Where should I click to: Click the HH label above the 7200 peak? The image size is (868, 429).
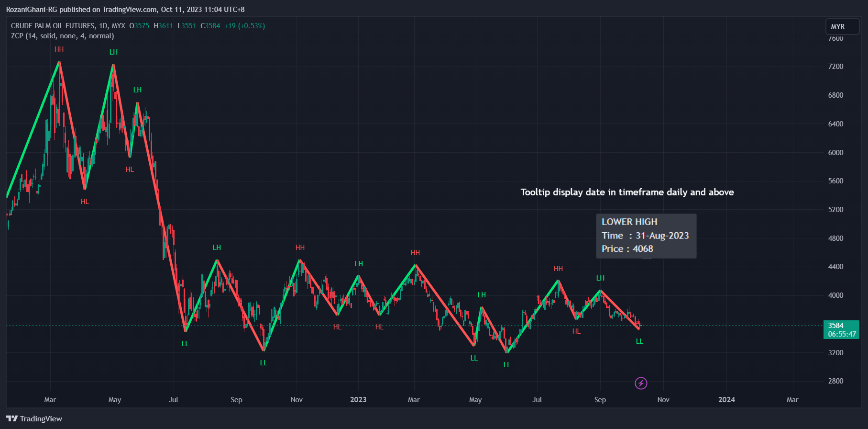[x=59, y=49]
